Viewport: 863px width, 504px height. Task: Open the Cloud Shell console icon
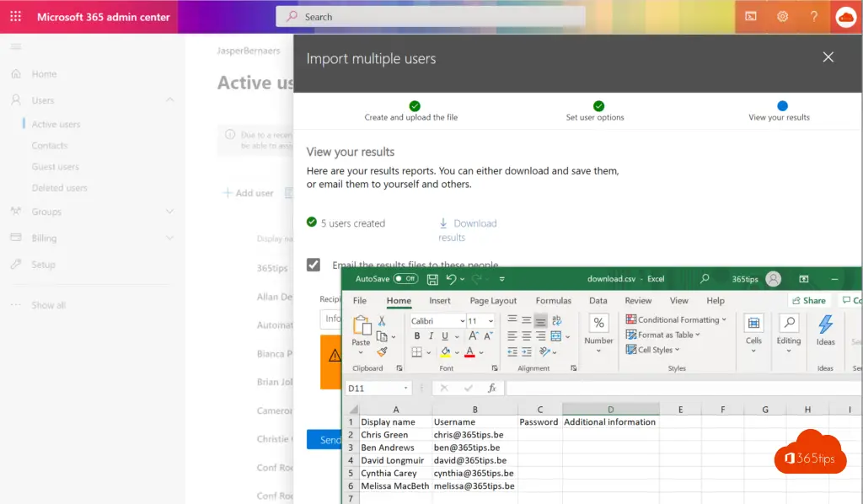coord(751,17)
